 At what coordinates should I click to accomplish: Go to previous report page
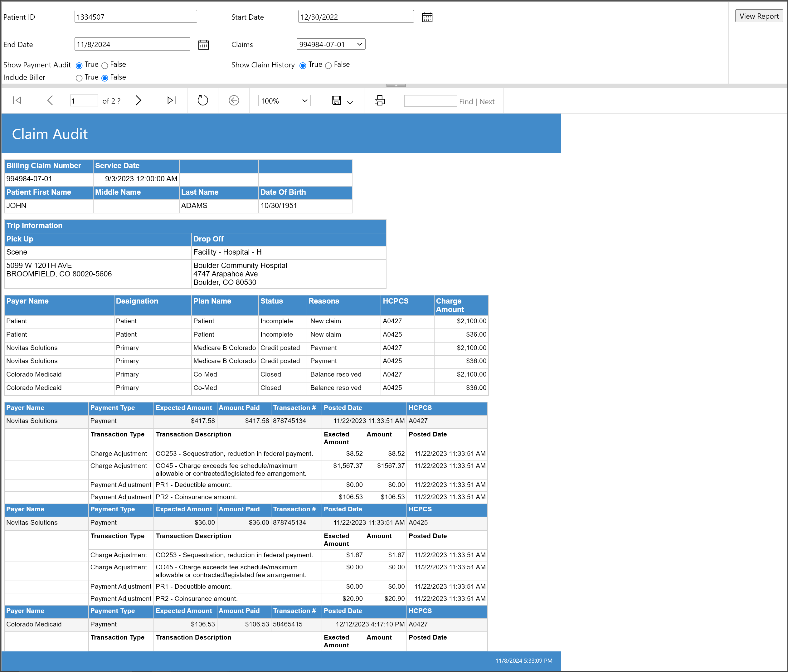pyautogui.click(x=50, y=100)
